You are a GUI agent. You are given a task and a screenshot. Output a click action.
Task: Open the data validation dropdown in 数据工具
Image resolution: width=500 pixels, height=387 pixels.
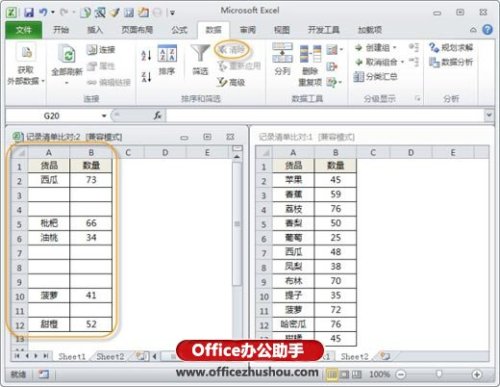tap(335, 50)
